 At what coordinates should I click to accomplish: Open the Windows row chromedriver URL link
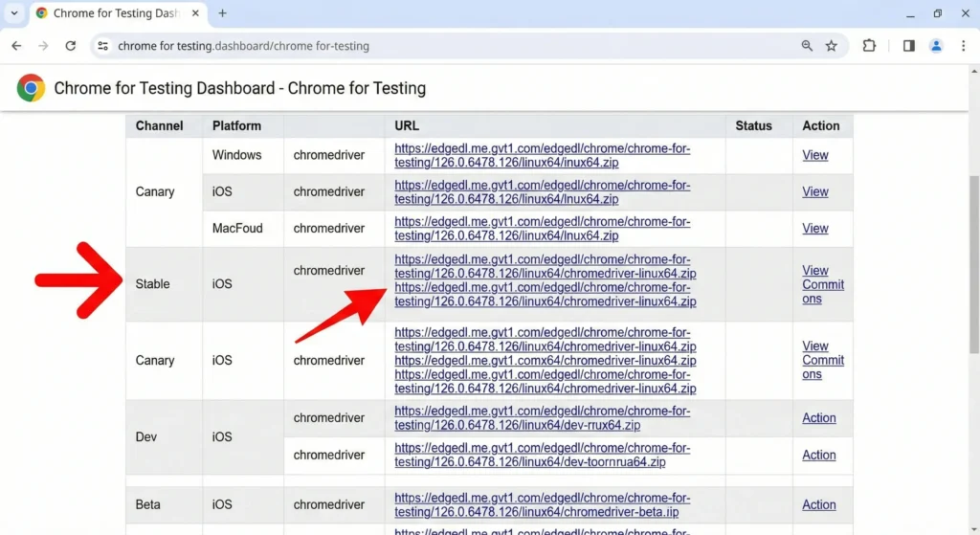543,155
